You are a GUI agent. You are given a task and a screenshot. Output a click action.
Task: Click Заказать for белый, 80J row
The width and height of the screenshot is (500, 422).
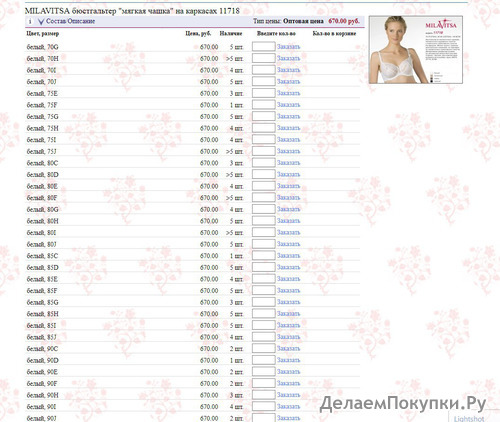coord(289,244)
